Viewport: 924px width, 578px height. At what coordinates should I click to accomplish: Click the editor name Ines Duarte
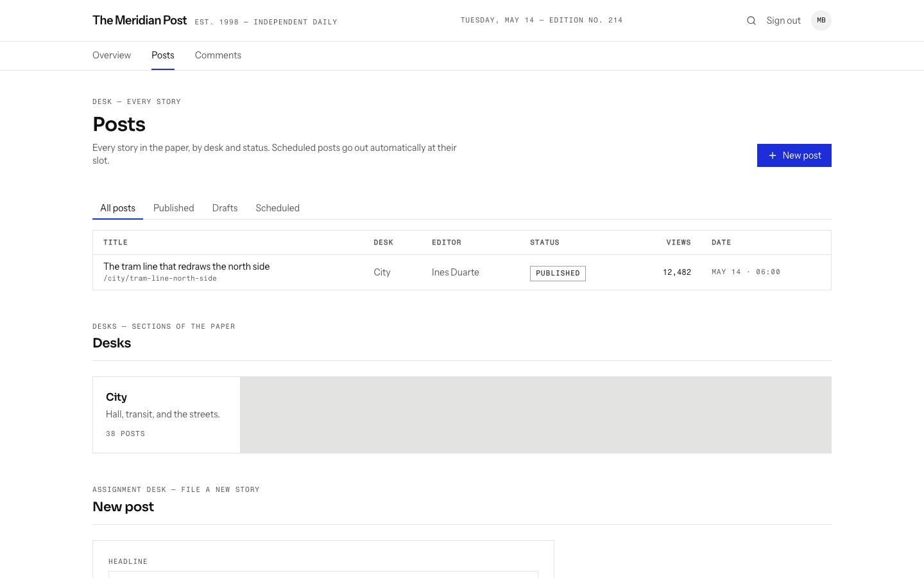(x=456, y=272)
